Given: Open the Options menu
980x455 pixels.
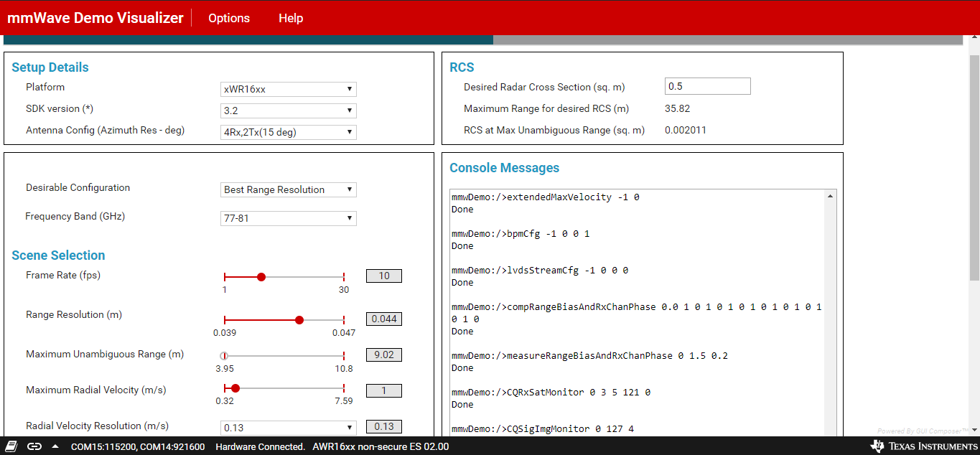Looking at the screenshot, I should [229, 18].
